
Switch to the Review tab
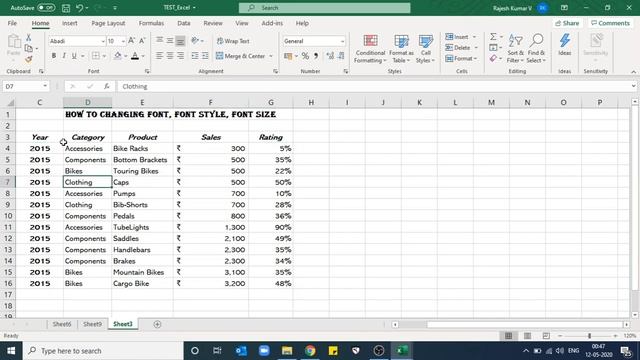213,23
